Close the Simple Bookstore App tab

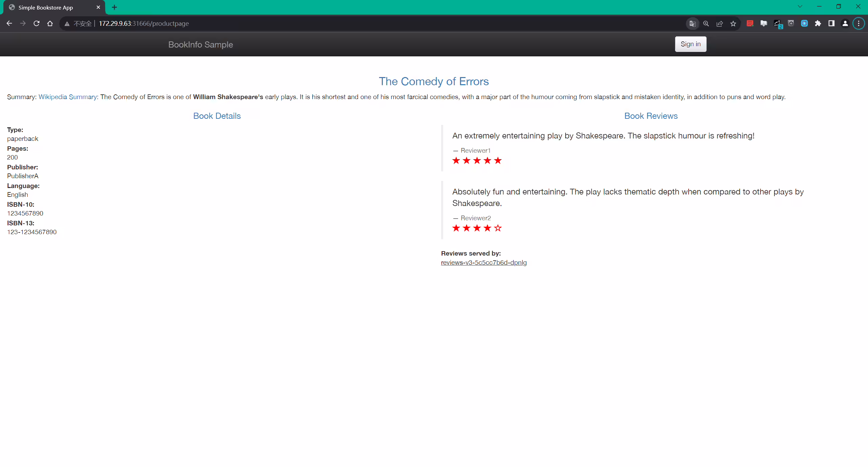[x=98, y=7]
